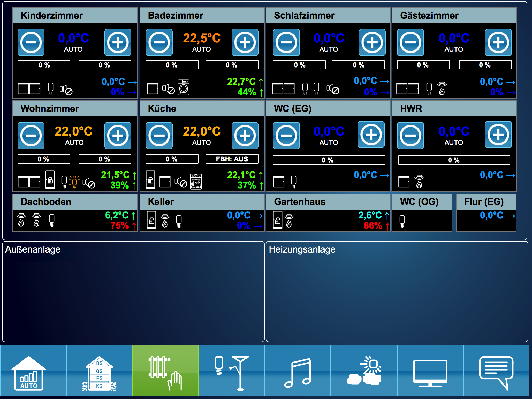This screenshot has height=399, width=532.
Task: Click single window icon in Badezimmer
Action: 153,88
